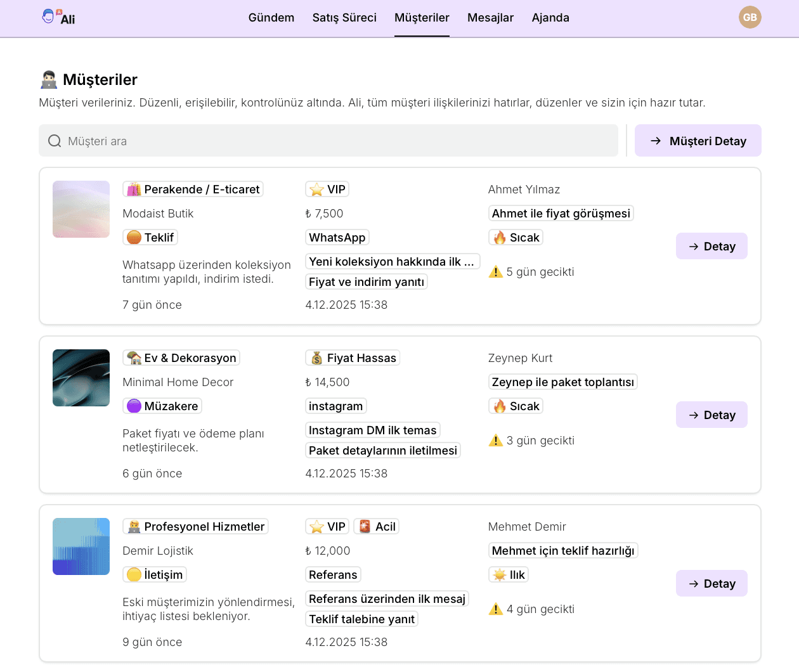Click the '9 gün önce' timestamp
Screen dimensions: 799x672
pos(152,642)
